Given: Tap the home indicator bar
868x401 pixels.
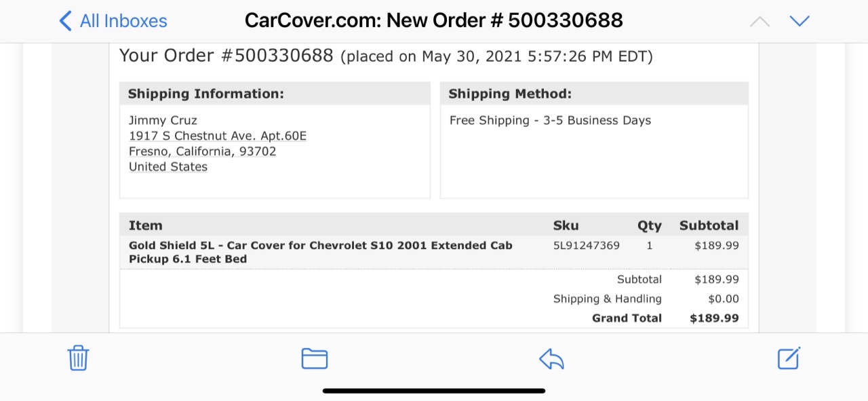Looking at the screenshot, I should point(434,391).
